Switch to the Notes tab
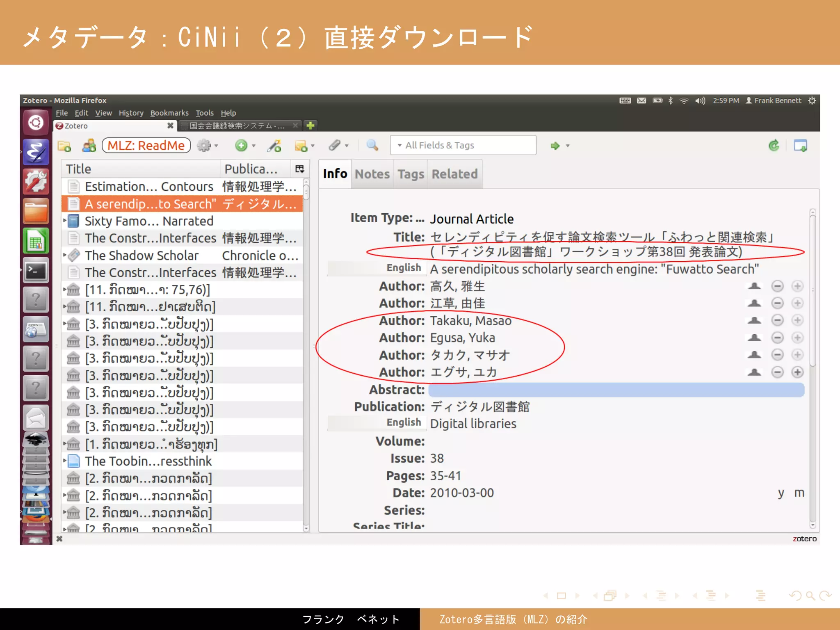The width and height of the screenshot is (840, 630). (x=372, y=174)
